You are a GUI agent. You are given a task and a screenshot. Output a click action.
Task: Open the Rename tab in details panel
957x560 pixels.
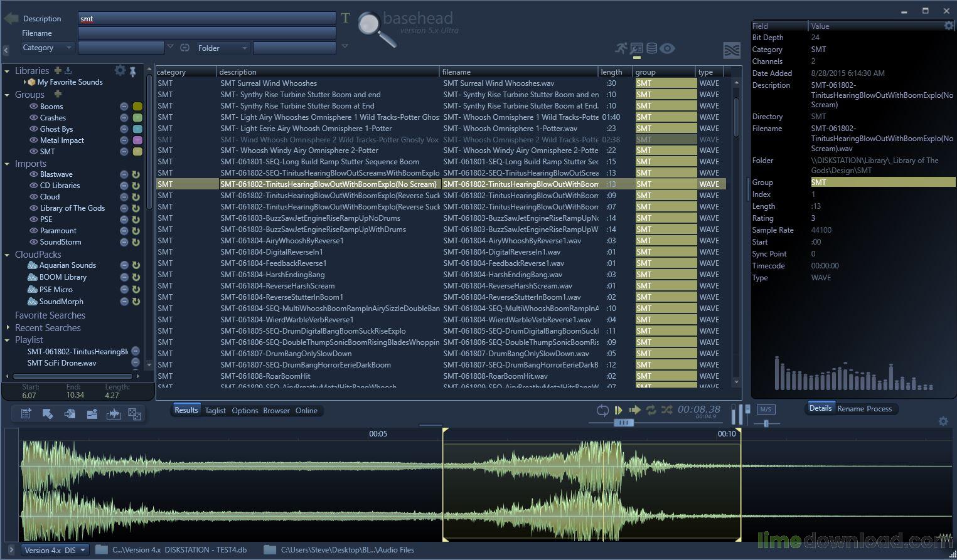[x=850, y=409]
